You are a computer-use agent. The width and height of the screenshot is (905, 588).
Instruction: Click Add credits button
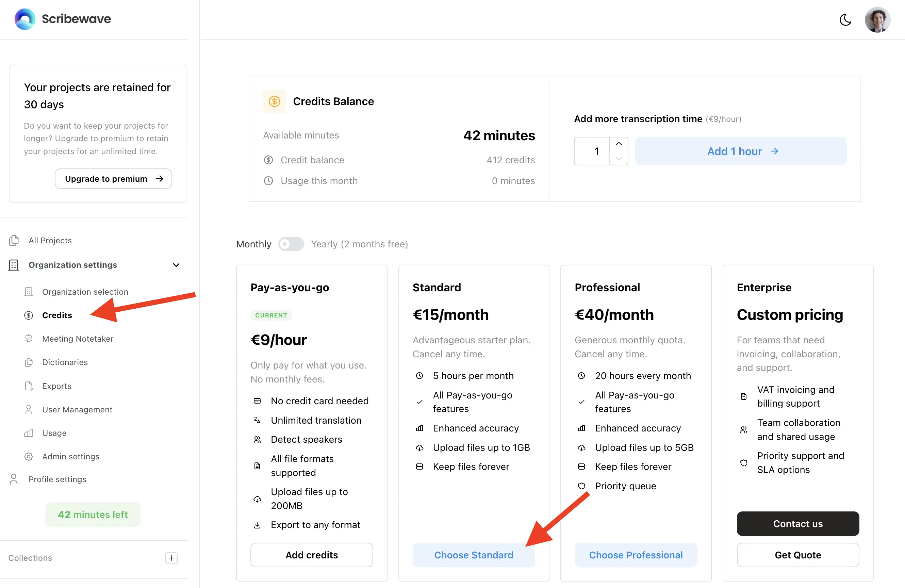pyautogui.click(x=311, y=555)
